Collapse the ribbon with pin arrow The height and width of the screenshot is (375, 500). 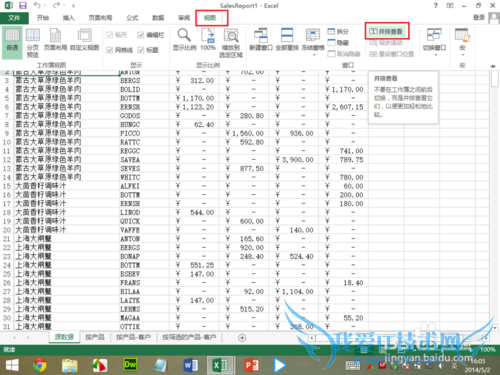(493, 66)
